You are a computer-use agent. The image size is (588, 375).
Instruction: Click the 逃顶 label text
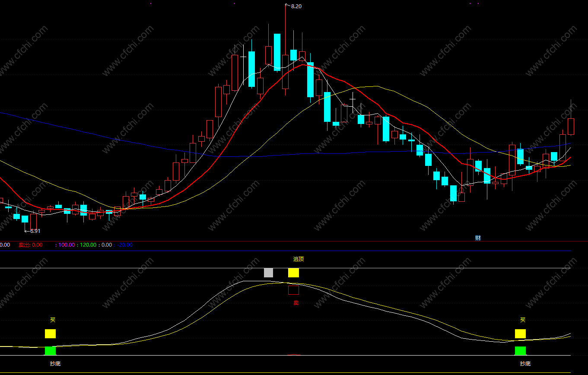[x=299, y=259]
